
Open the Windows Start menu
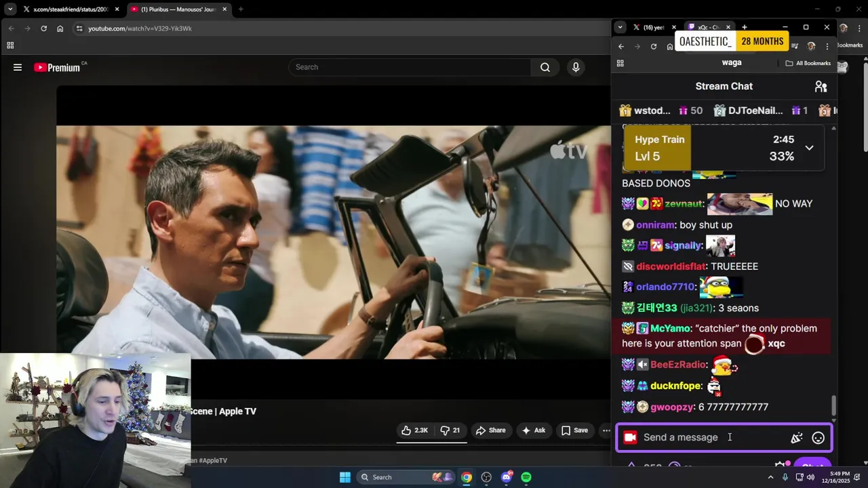[x=345, y=477]
